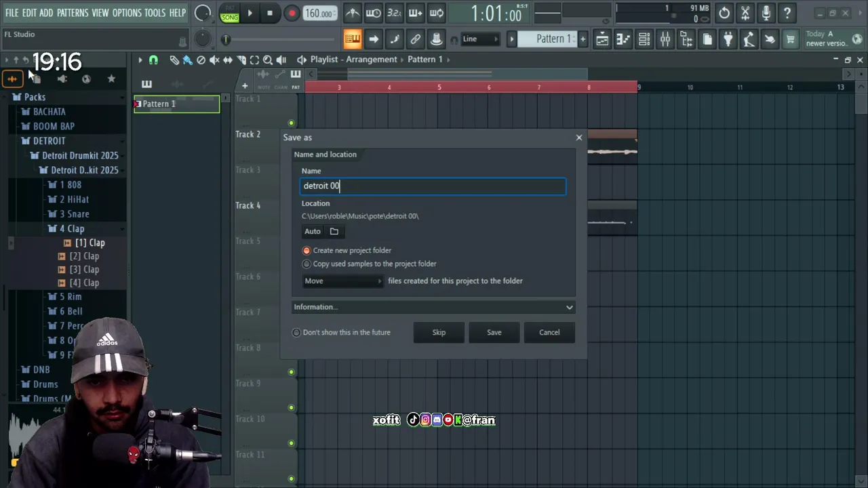Image resolution: width=868 pixels, height=488 pixels.
Task: Expand the BOOM BAP pack folder
Action: (x=54, y=127)
